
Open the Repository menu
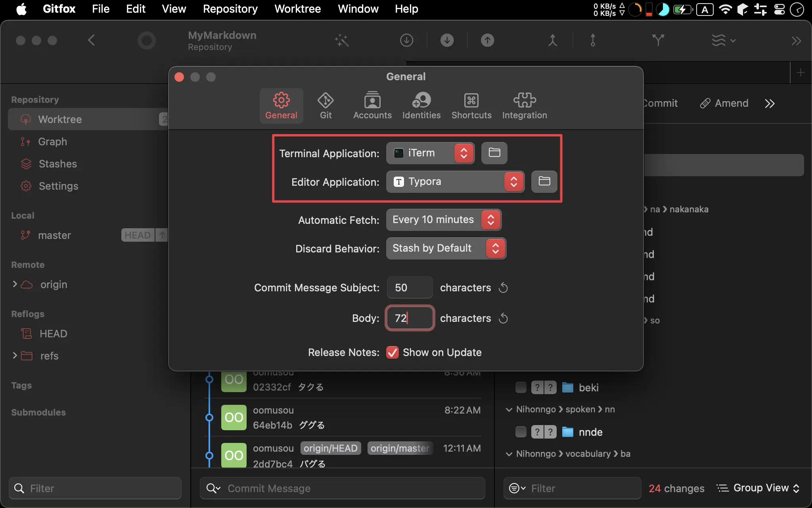[230, 9]
